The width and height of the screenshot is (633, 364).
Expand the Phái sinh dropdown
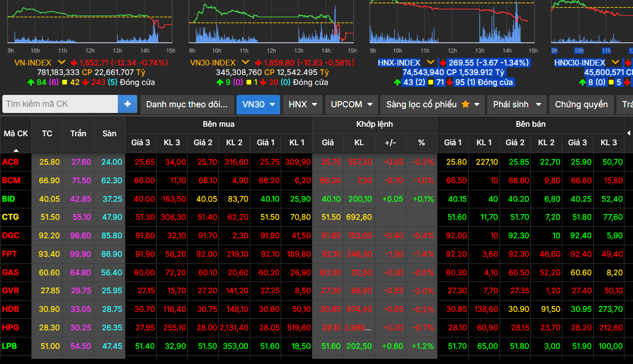pyautogui.click(x=517, y=104)
